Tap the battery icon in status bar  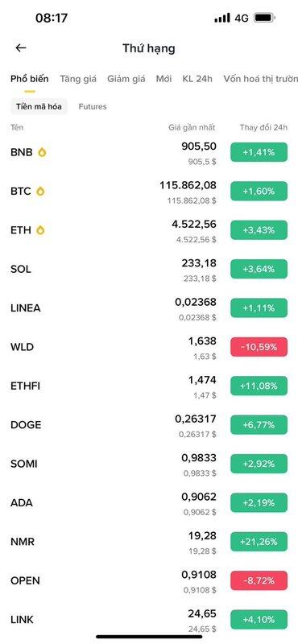265,18
